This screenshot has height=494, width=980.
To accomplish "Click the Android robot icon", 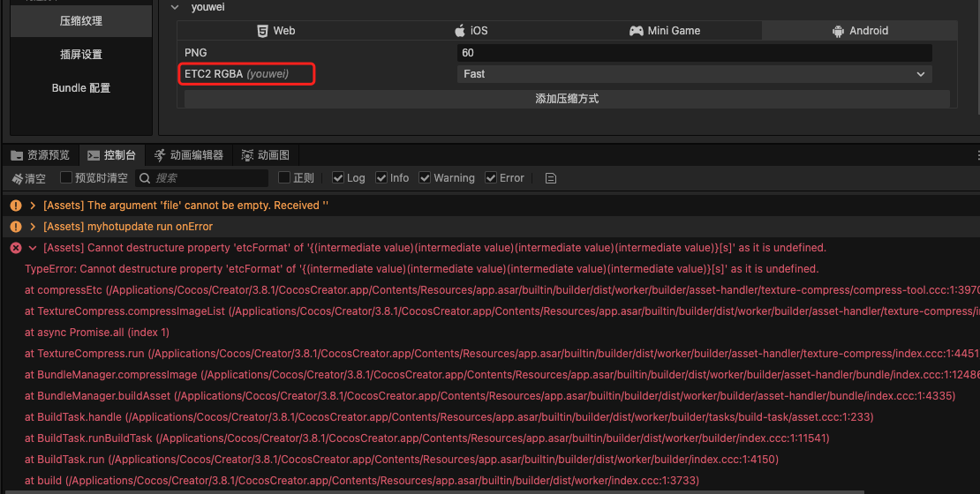I will pyautogui.click(x=838, y=31).
